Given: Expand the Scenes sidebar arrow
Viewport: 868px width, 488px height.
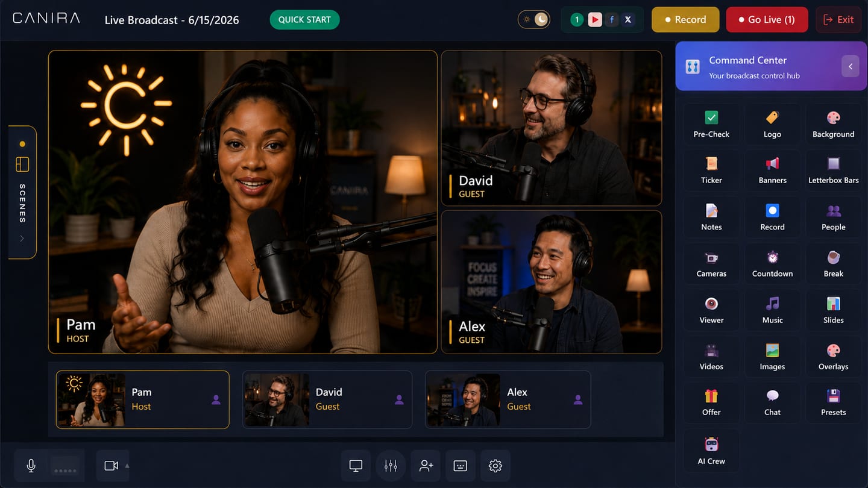Looking at the screenshot, I should [22, 239].
